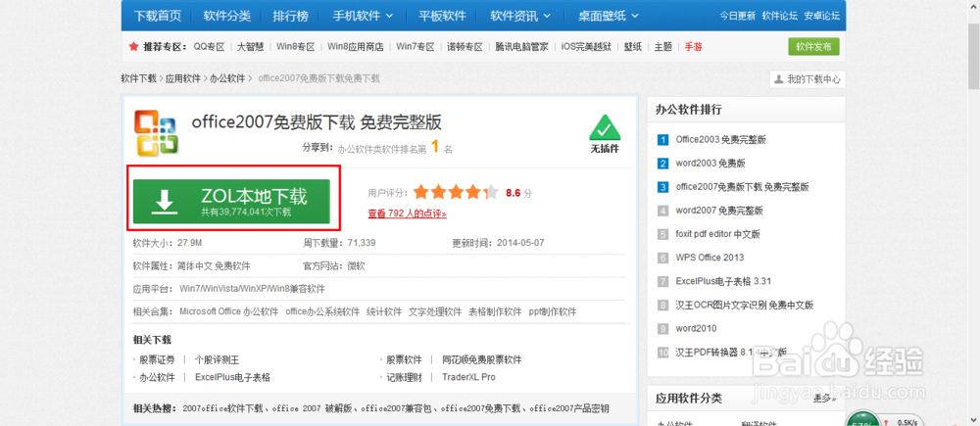This screenshot has height=426, width=980.
Task: Expand the 桌面壁纸 dropdown menu
Action: pos(609,16)
